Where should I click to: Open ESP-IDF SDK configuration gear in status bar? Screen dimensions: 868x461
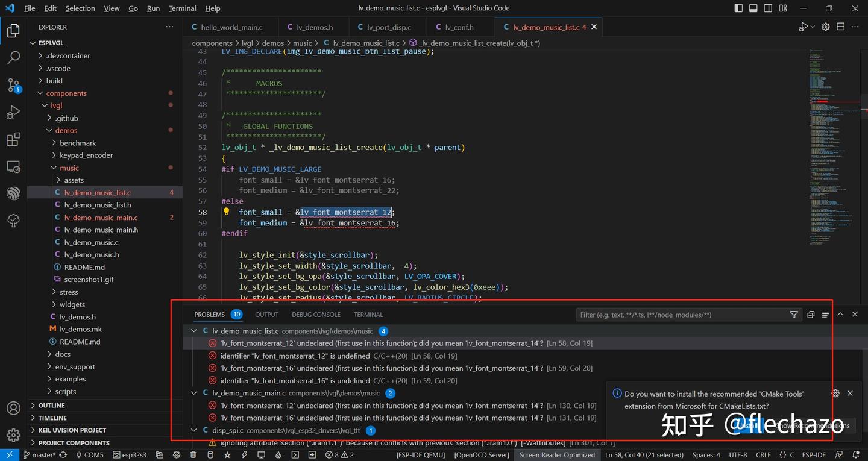point(176,455)
